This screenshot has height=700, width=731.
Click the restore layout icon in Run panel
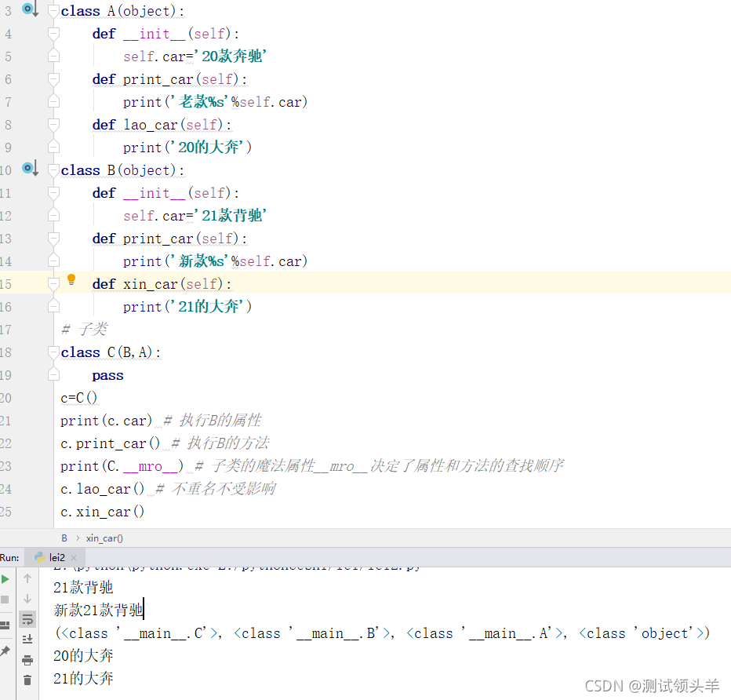(x=5, y=625)
